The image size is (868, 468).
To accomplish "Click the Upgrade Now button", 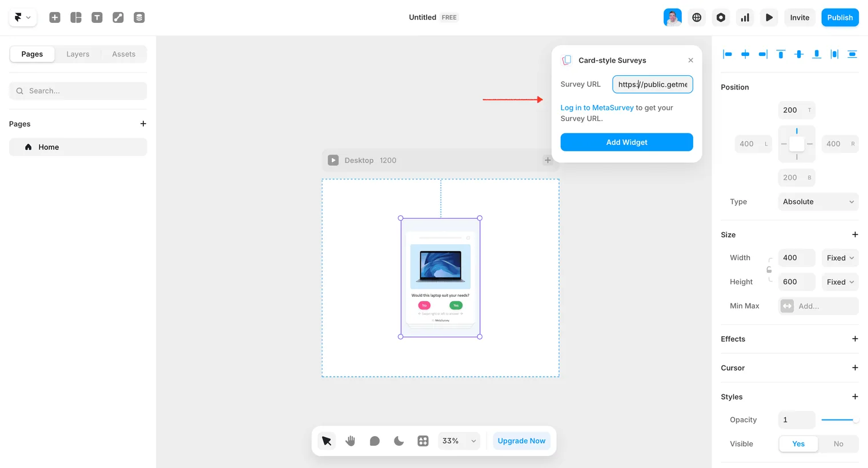I will pos(521,441).
